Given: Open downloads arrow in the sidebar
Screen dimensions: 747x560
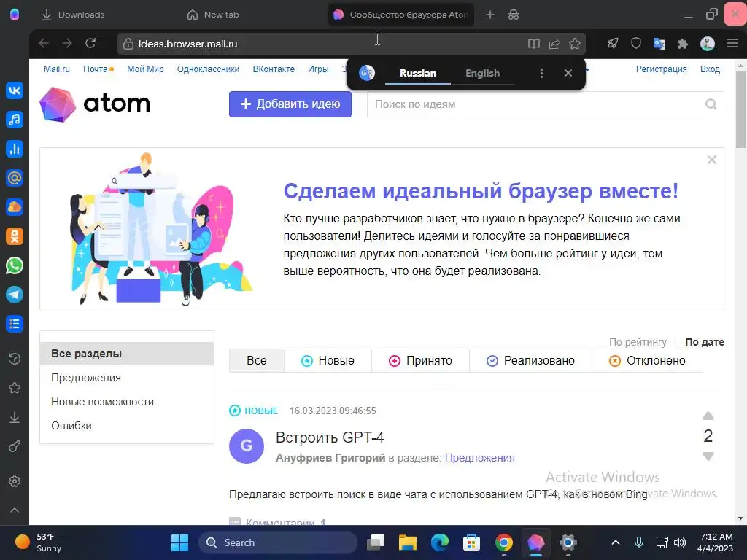Looking at the screenshot, I should 15,417.
